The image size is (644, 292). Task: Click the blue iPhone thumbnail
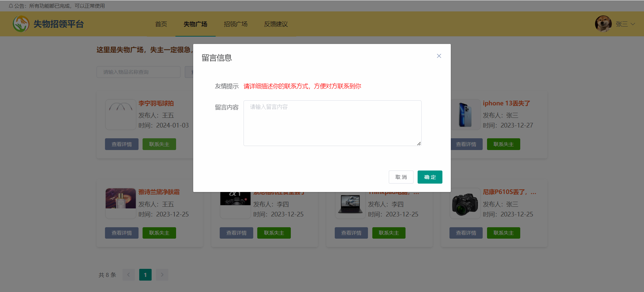465,114
